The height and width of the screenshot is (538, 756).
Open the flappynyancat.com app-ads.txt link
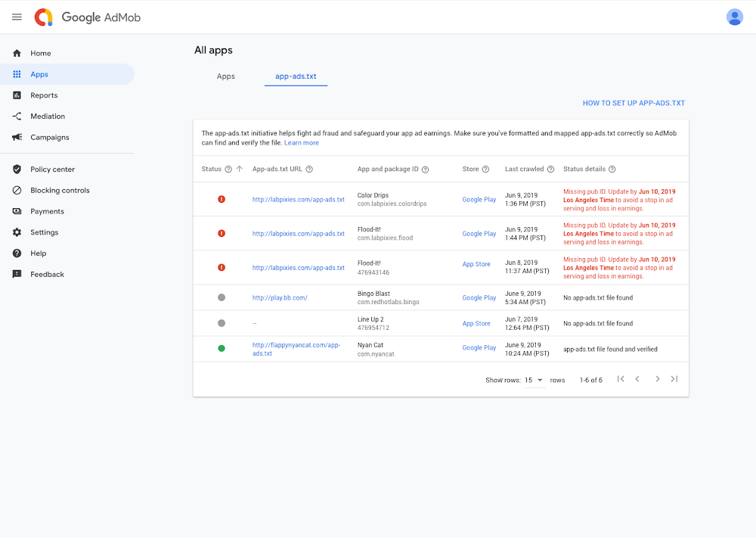pyautogui.click(x=296, y=349)
